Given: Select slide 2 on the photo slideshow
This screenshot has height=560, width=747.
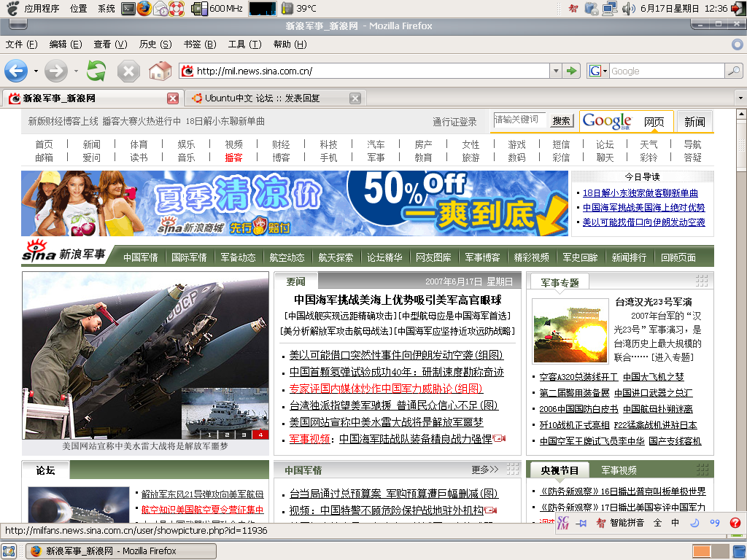Looking at the screenshot, I should [227, 435].
